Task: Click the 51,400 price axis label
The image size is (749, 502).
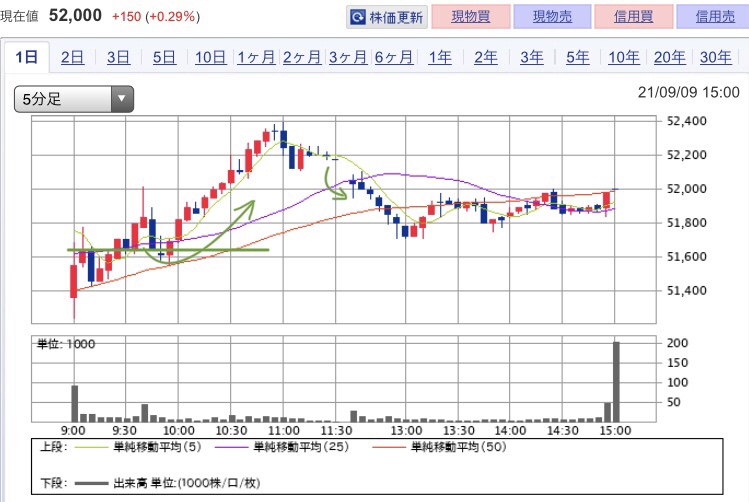Action: pos(686,290)
